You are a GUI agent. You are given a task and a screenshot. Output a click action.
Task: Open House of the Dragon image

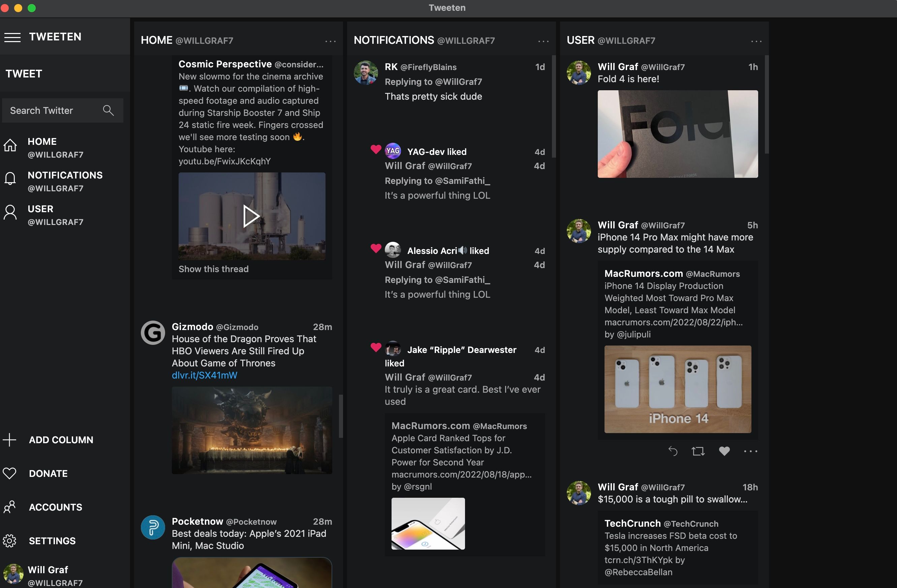252,430
